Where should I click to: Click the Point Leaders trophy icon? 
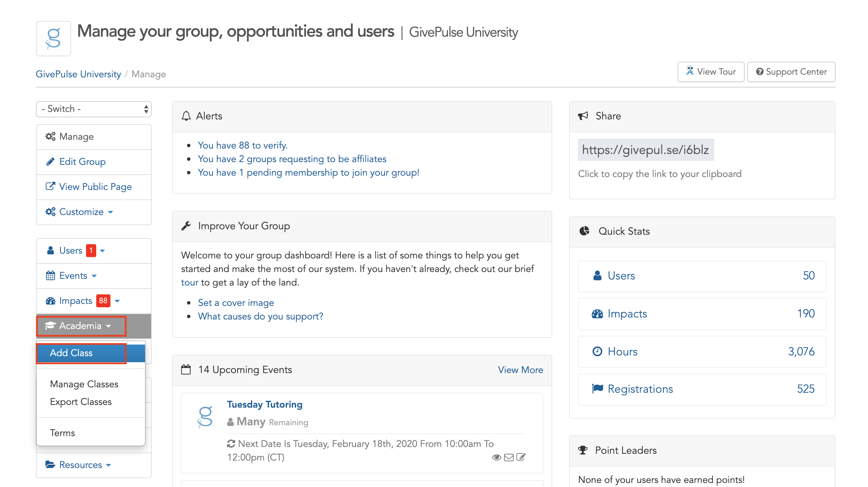[583, 450]
